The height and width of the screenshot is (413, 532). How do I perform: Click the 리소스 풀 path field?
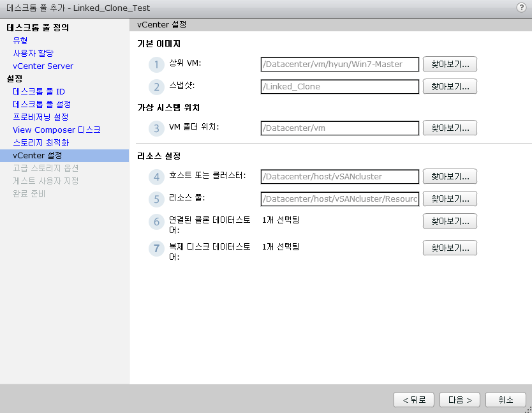[x=339, y=199]
